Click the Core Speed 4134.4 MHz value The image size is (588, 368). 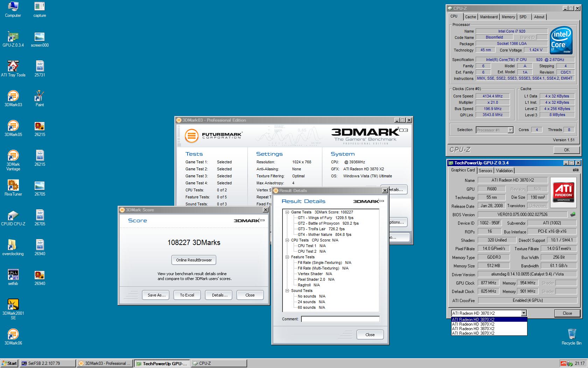(492, 96)
